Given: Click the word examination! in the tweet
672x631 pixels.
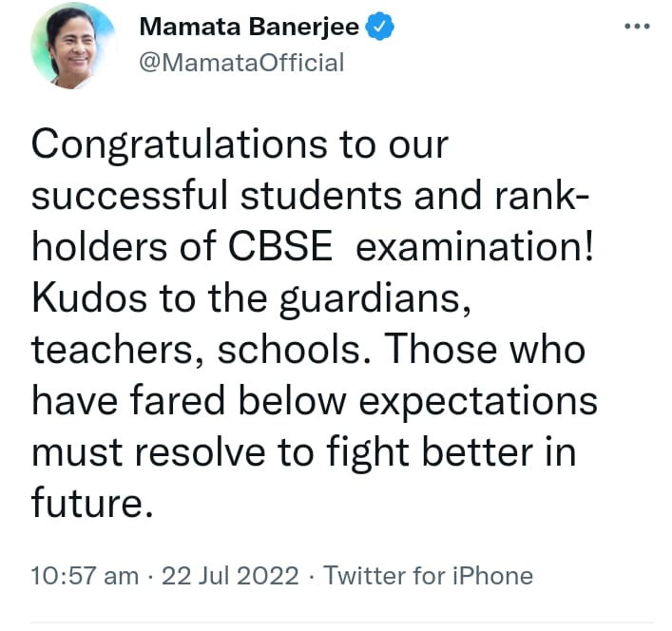Looking at the screenshot, I should 475,247.
